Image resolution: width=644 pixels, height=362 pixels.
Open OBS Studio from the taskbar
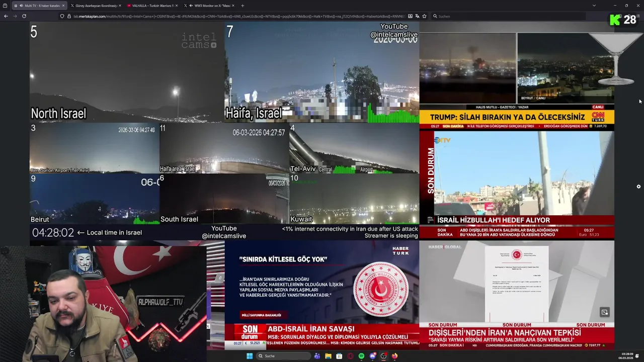(383, 356)
